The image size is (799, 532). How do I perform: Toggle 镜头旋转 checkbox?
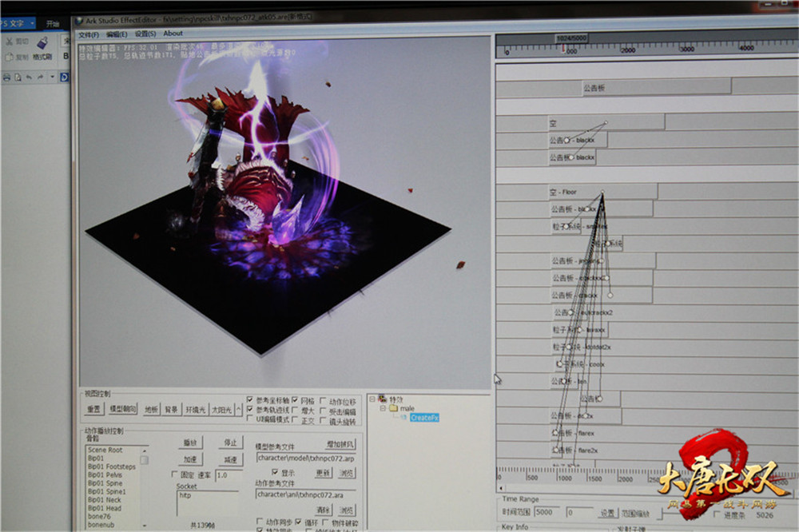(x=323, y=421)
